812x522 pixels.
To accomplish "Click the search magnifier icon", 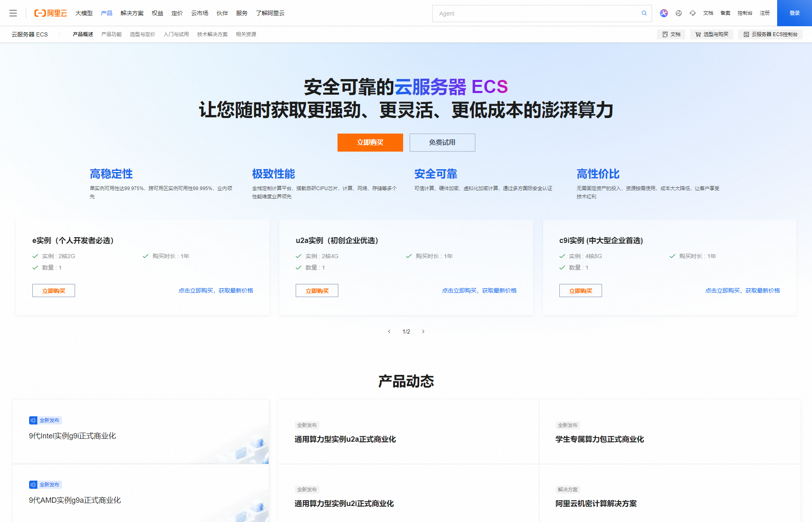I will [644, 13].
